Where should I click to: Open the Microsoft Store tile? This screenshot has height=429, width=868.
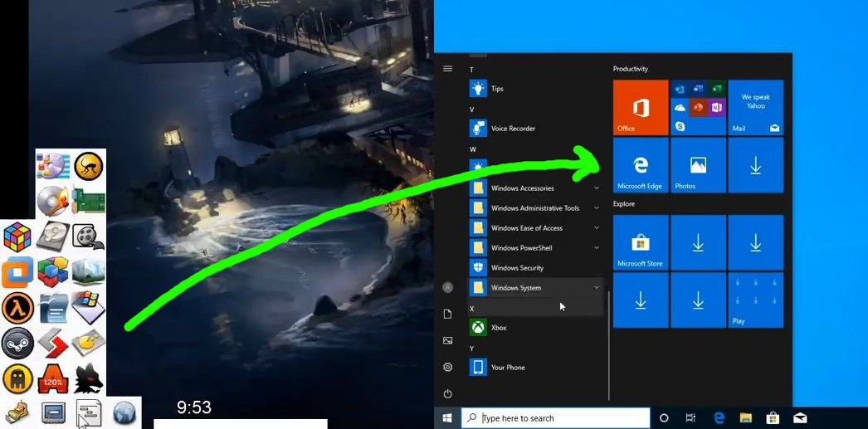click(x=641, y=242)
